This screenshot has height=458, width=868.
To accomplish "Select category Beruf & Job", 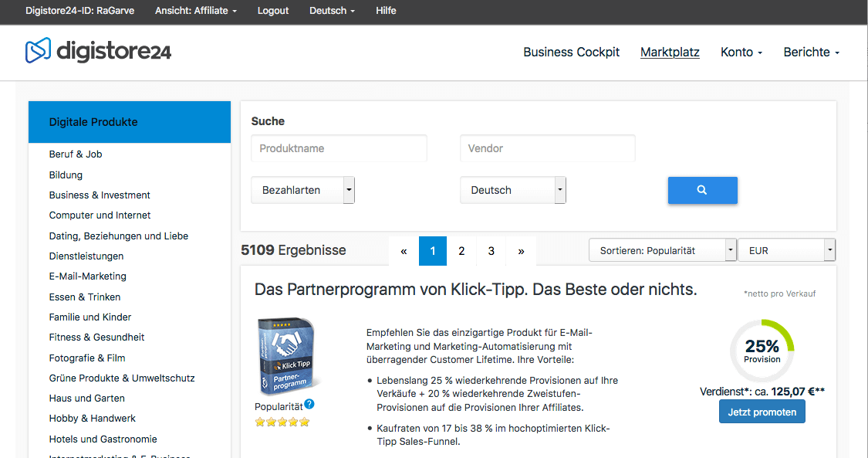I will 76,154.
